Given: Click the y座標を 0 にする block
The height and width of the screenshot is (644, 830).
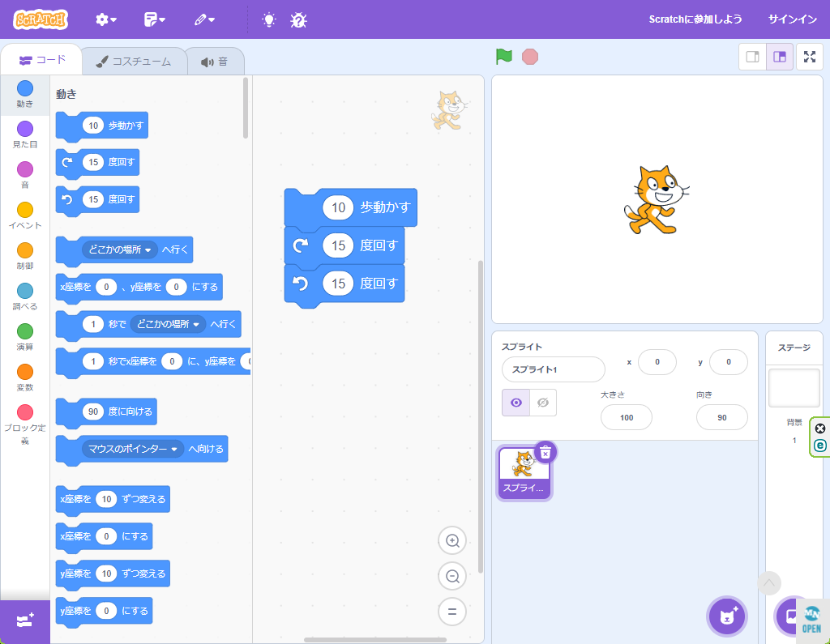Looking at the screenshot, I should [105, 611].
